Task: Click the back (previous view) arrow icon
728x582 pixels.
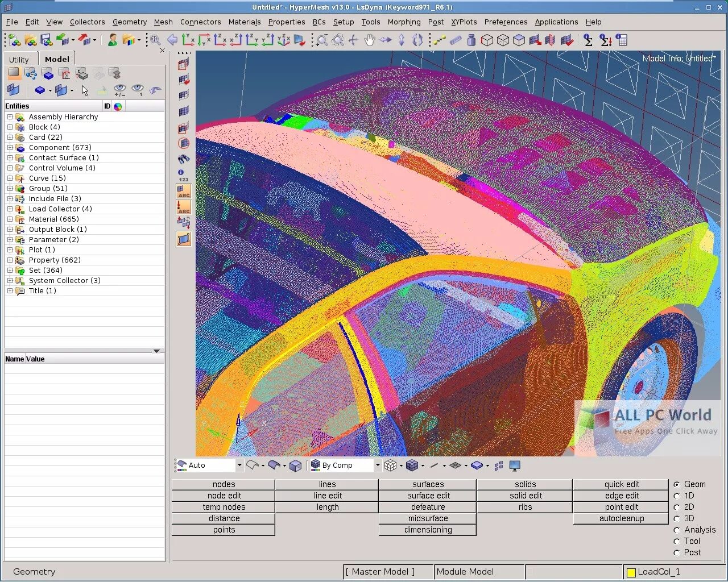Action: coord(172,40)
